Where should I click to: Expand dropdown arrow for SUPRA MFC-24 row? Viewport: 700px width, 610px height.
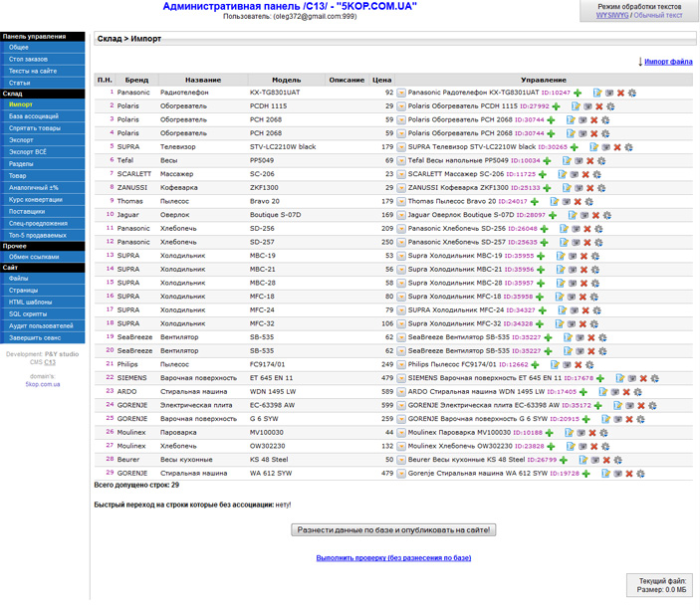(x=401, y=310)
